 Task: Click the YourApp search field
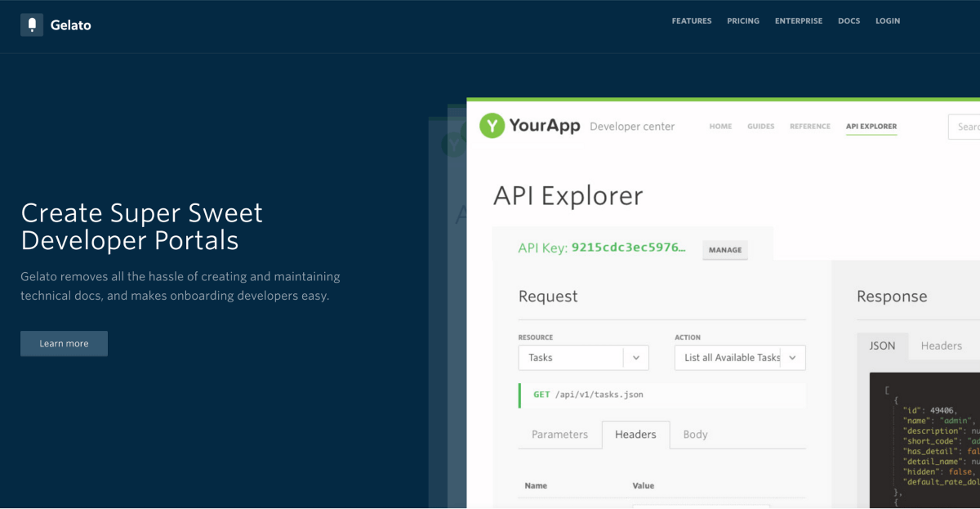(x=964, y=127)
